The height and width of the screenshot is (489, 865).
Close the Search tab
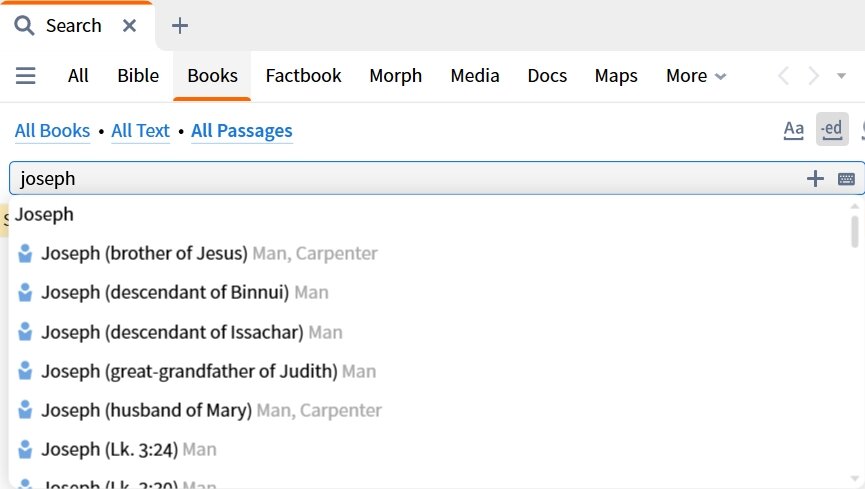pyautogui.click(x=130, y=25)
